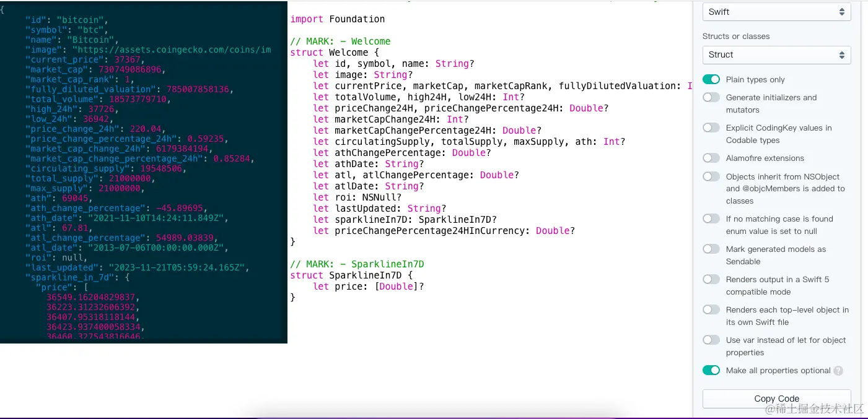Enable each top-level object in own file

pyautogui.click(x=711, y=309)
